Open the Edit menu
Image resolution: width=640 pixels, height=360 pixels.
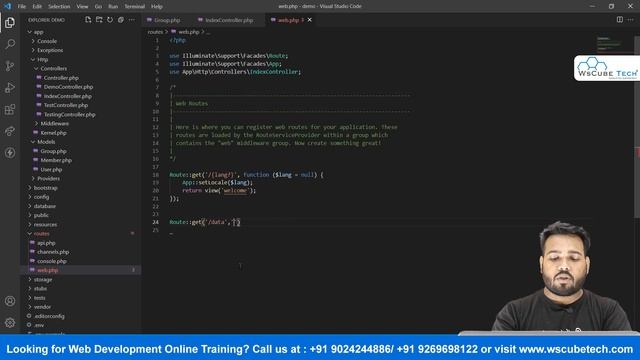[x=37, y=7]
